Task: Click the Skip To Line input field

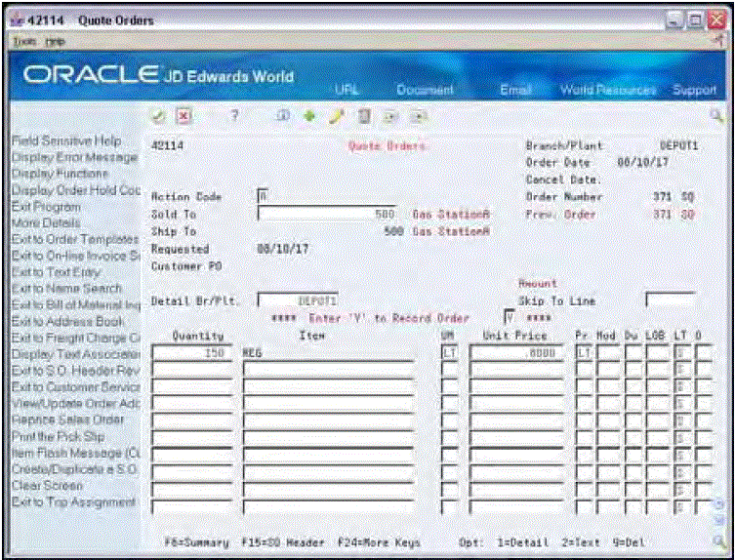Action: (x=671, y=300)
